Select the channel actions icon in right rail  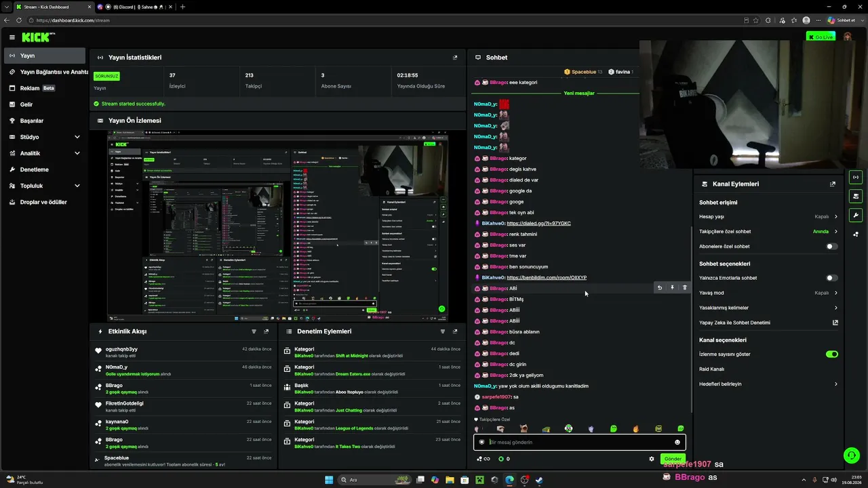tap(855, 197)
